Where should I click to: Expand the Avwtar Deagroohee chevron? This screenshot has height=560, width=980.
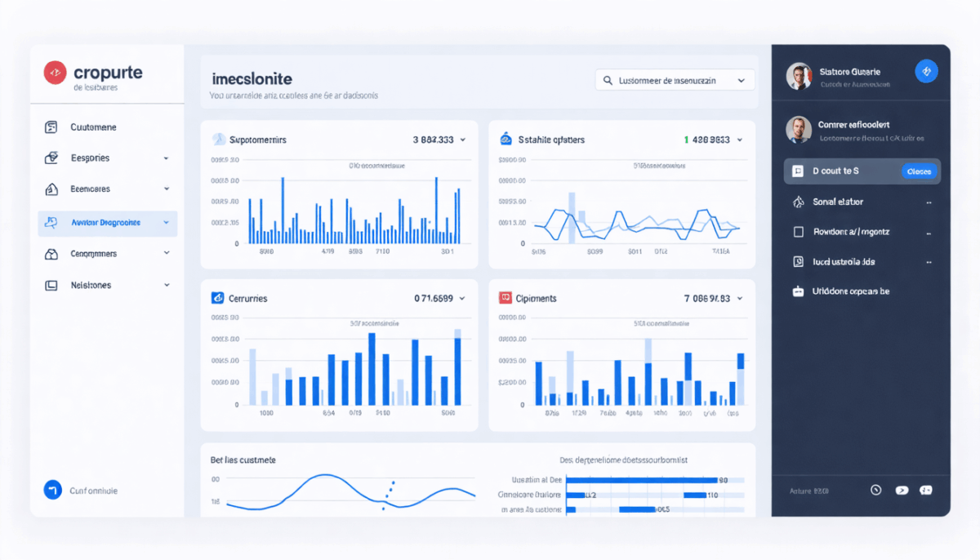(x=167, y=222)
